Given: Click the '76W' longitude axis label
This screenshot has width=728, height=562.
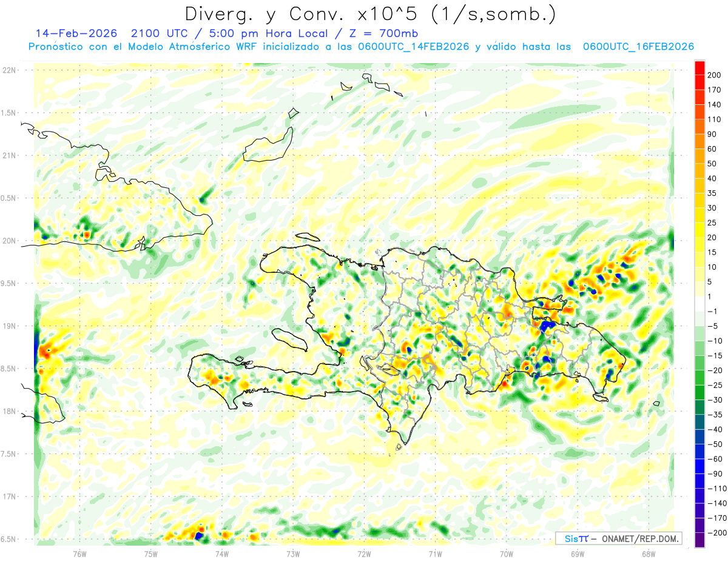Looking at the screenshot, I should point(79,553).
